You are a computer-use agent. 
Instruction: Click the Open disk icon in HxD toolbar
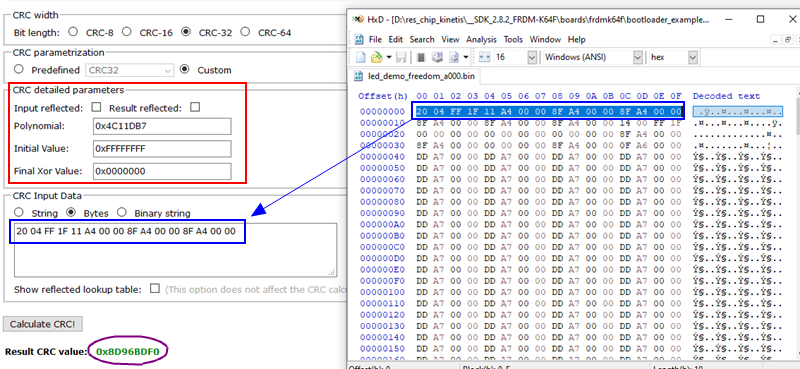click(437, 57)
